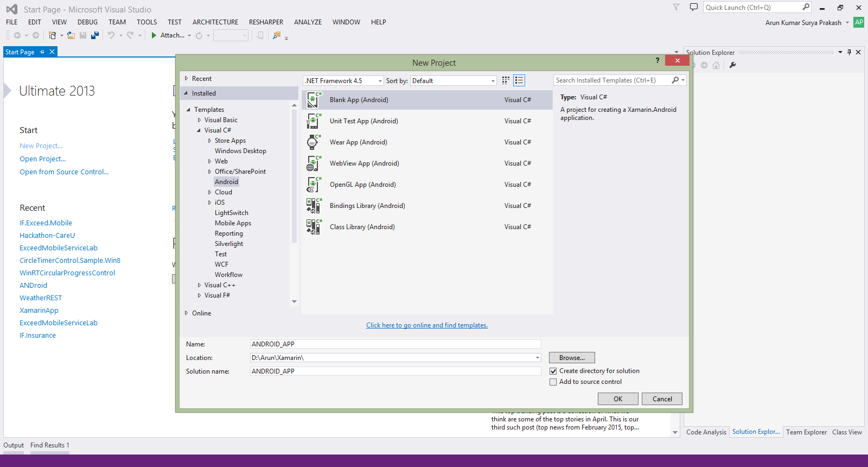Click the Cancel button

coord(662,399)
